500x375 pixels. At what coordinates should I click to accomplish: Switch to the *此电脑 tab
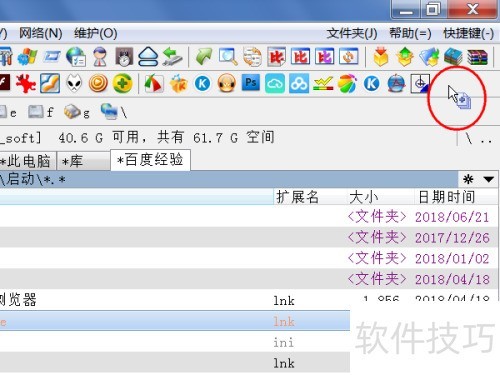[x=28, y=161]
